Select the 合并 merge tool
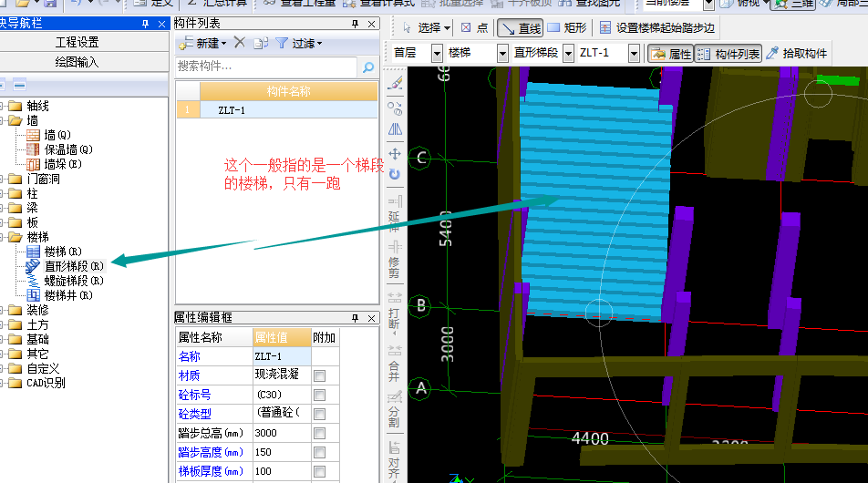 (394, 363)
